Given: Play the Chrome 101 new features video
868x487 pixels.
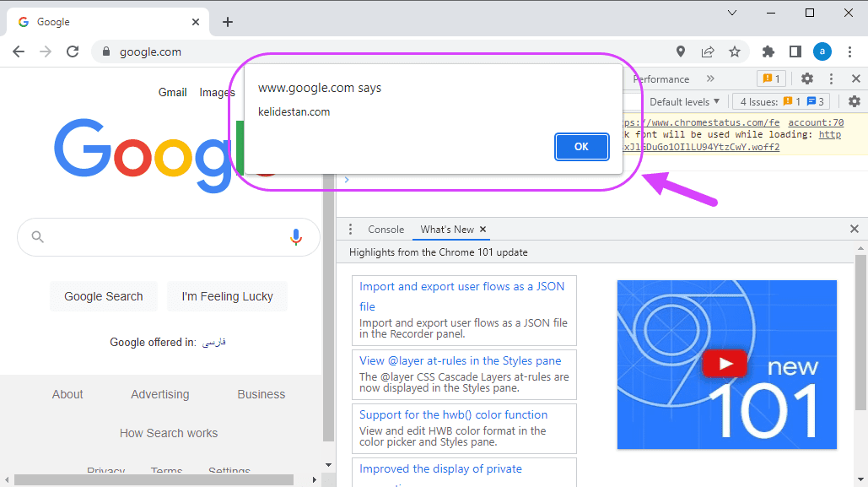Looking at the screenshot, I should [725, 364].
